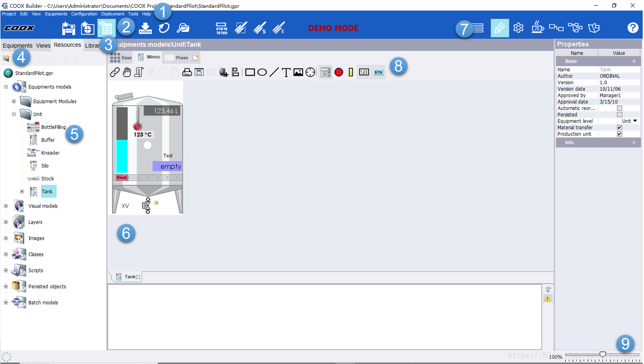Click the Print icon in the mimic toolbar
Image resolution: width=644 pixels, height=364 pixels.
point(187,72)
